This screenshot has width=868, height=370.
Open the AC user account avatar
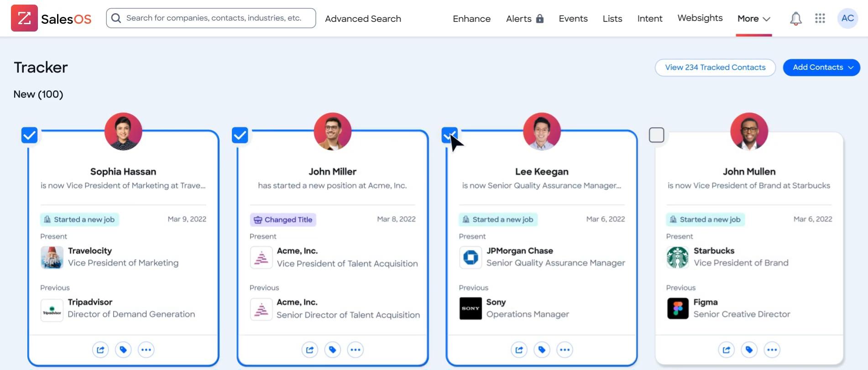[x=847, y=18]
